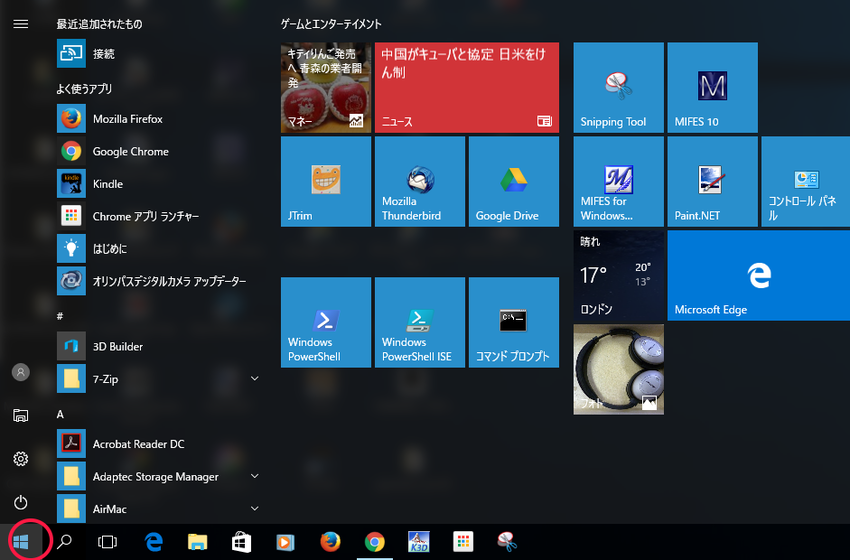Click the ゲームとエンターテイメント group title
The height and width of the screenshot is (560, 850).
[x=331, y=24]
